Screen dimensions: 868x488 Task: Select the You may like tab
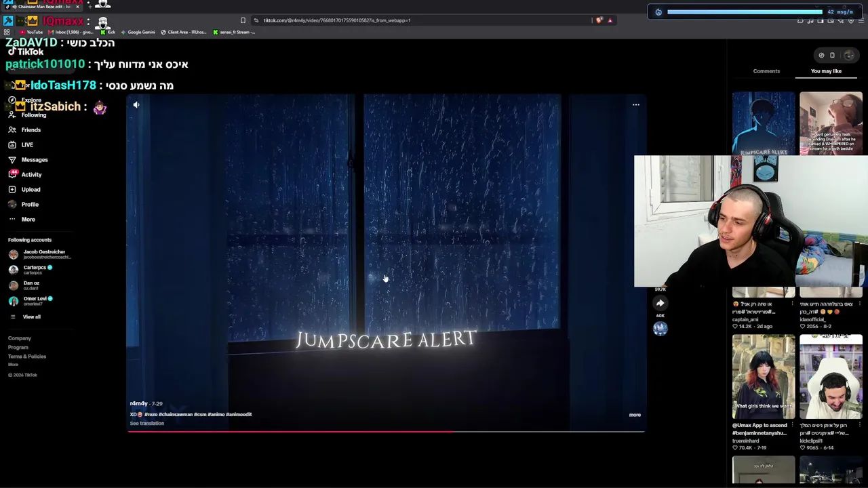(x=826, y=71)
